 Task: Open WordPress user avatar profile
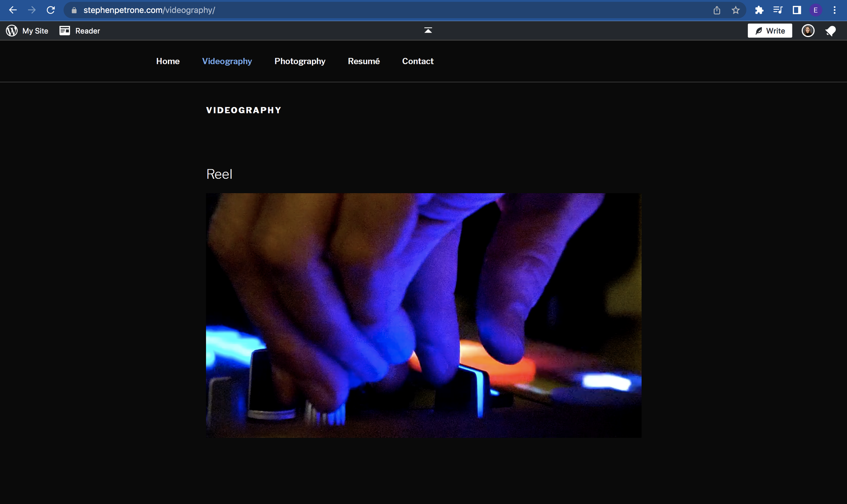click(808, 31)
